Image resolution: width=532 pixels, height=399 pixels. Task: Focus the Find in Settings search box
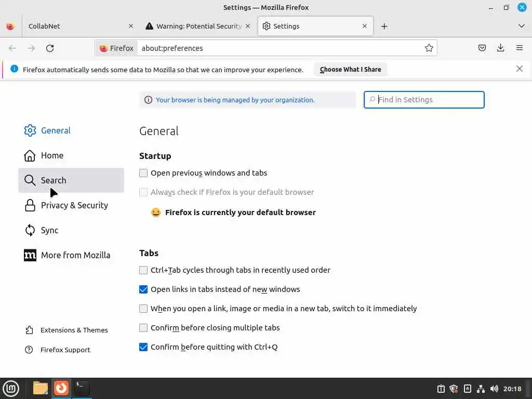click(424, 100)
